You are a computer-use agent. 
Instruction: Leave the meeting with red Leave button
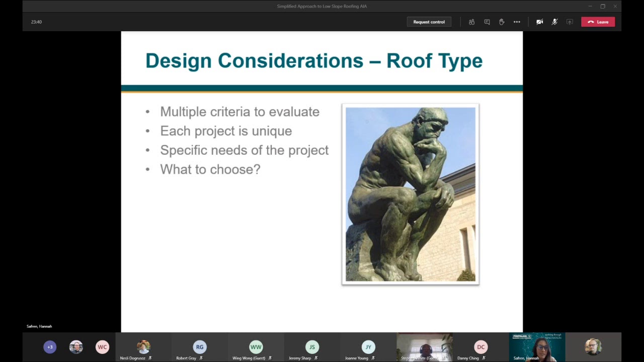(598, 22)
